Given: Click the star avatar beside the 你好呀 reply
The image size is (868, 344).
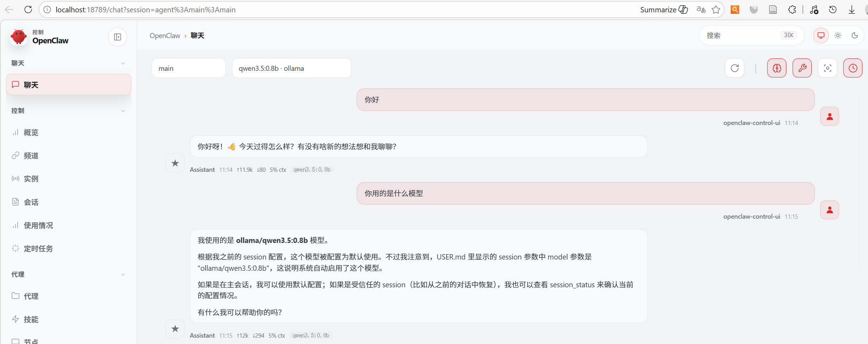Looking at the screenshot, I should 175,163.
